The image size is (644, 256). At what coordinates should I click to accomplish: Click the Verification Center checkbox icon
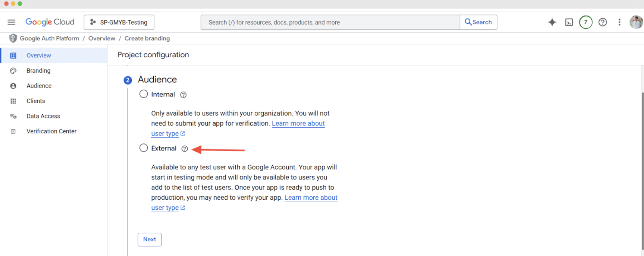(13, 132)
